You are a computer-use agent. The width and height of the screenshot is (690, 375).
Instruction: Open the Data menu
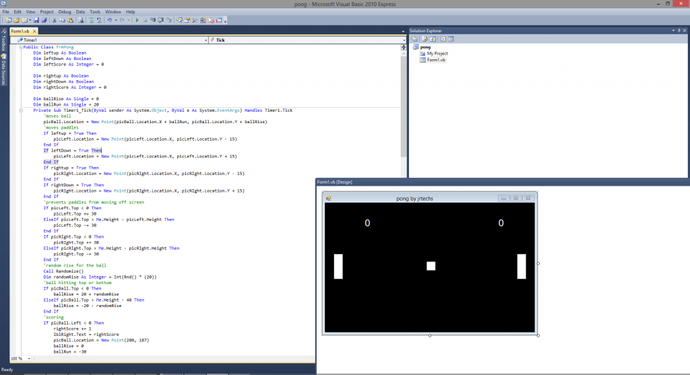click(81, 12)
